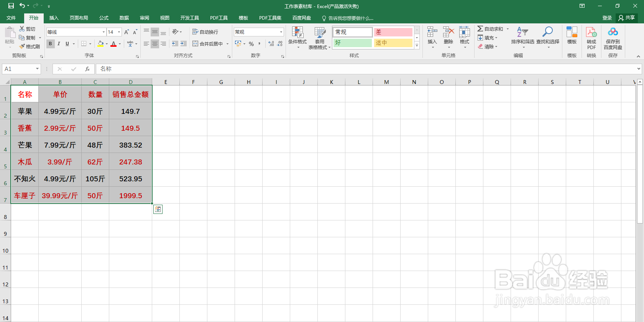Enable wrap text (自动换行)
The height and width of the screenshot is (322, 644).
coord(205,32)
